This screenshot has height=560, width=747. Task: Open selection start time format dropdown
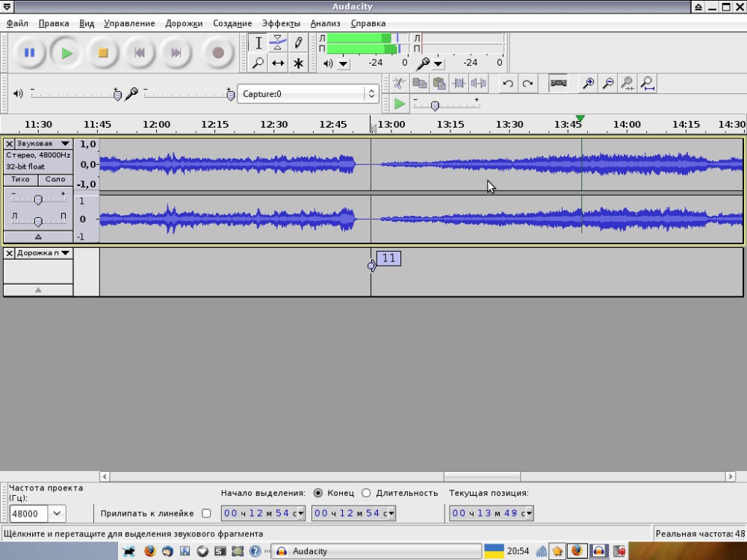click(301, 514)
